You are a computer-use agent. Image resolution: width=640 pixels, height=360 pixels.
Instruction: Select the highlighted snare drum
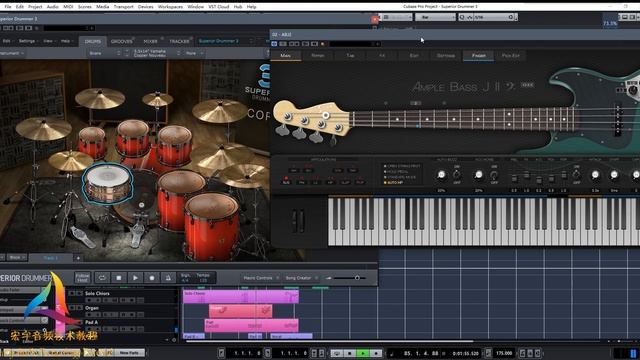(108, 184)
